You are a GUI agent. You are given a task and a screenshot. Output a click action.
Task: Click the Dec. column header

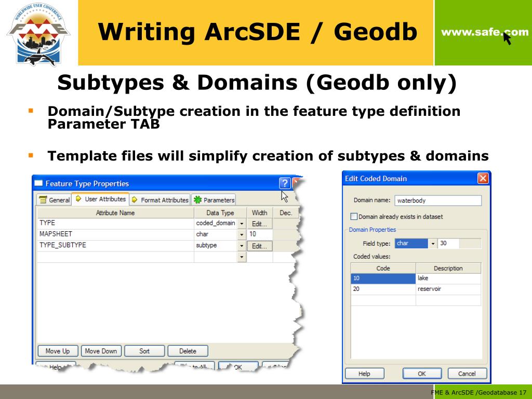286,212
